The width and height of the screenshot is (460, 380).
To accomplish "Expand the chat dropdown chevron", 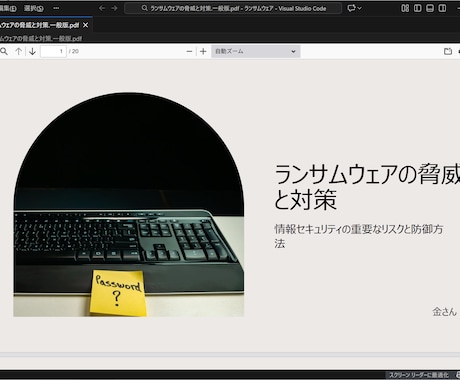I will pos(359,8).
